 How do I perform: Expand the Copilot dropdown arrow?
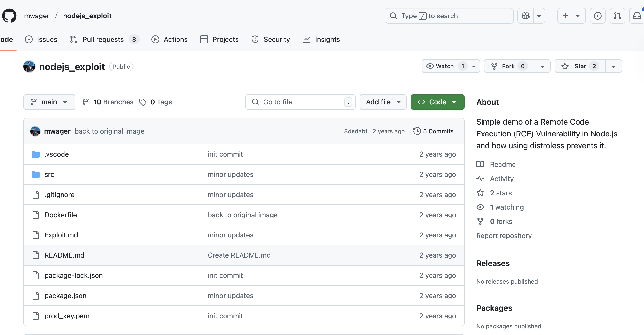[539, 16]
